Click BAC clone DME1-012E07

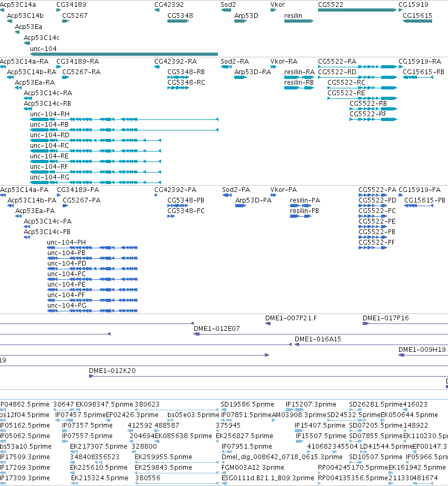(x=321, y=334)
